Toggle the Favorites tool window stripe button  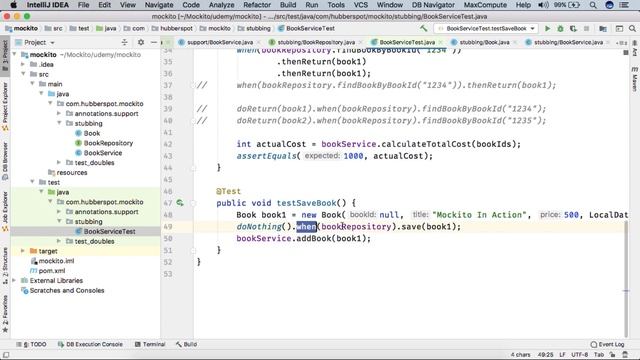coord(5,313)
